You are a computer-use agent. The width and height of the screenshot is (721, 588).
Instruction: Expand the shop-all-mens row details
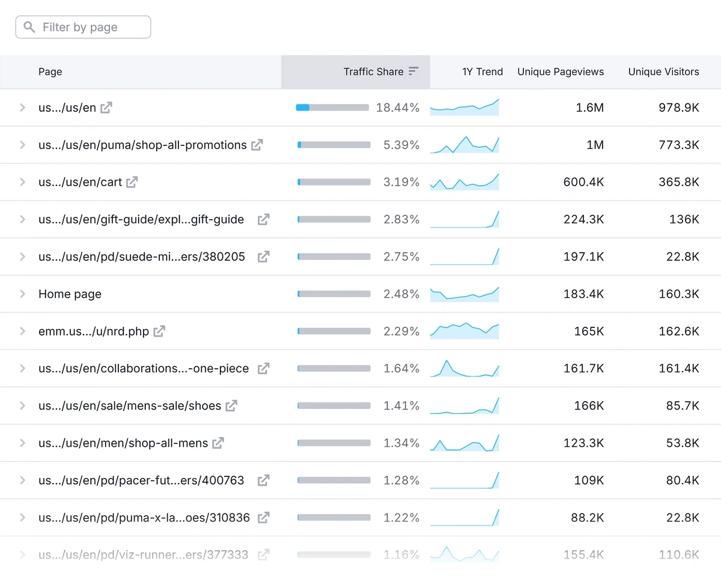click(x=23, y=443)
